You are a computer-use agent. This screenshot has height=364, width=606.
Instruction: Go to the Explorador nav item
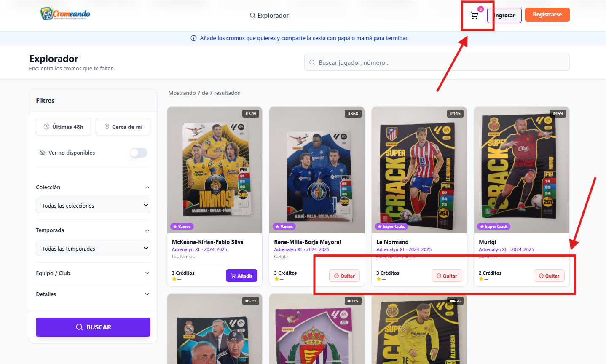tap(269, 16)
